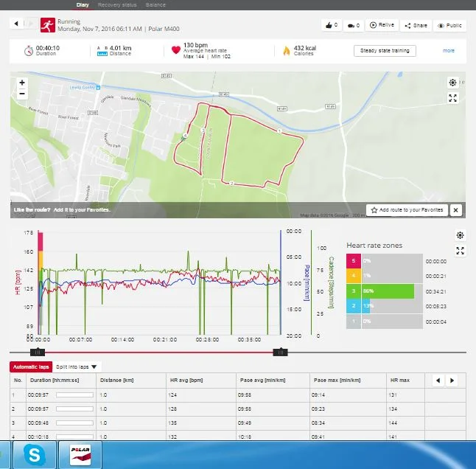Viewport: 476px width, 469px height.
Task: Like the session with the thumbs-up icon
Action: point(331,25)
